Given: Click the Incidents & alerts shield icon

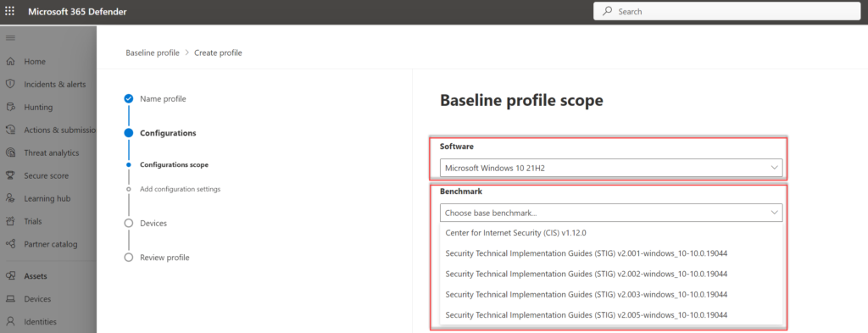Looking at the screenshot, I should 10,84.
